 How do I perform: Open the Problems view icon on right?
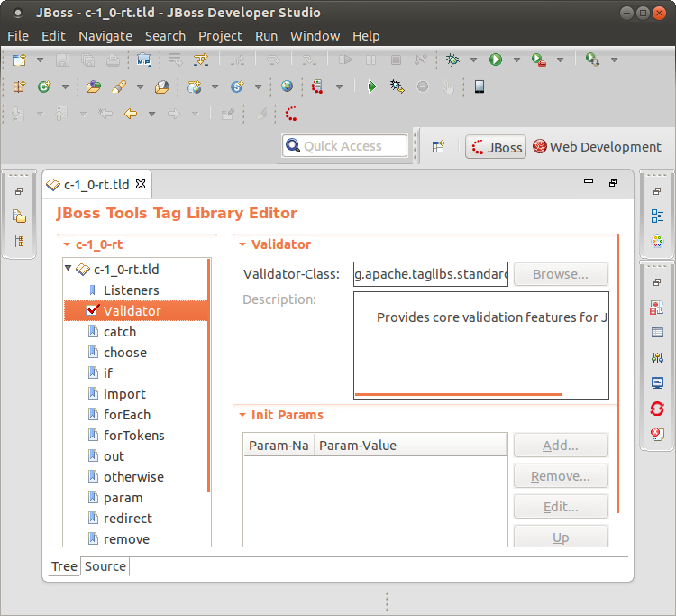[x=657, y=434]
